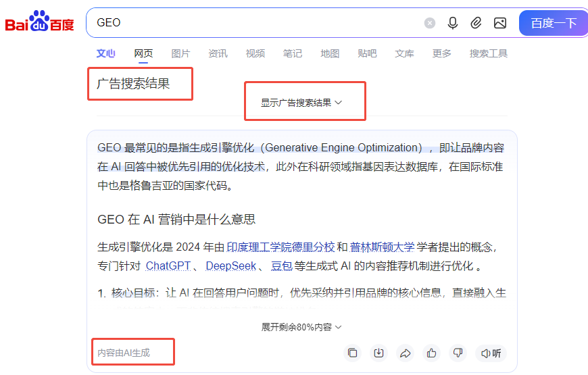Expand 显示广告搜索结果 section
This screenshot has height=375, width=588.
point(301,103)
